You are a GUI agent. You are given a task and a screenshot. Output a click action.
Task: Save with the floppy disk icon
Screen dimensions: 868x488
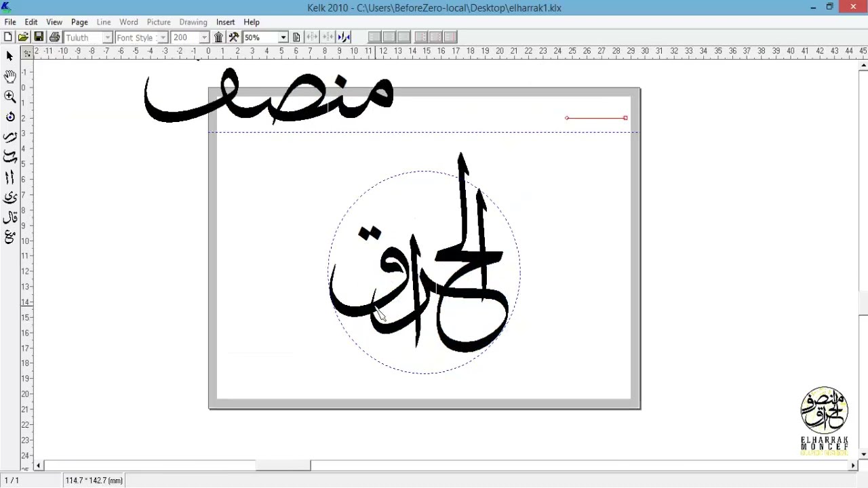(x=39, y=37)
